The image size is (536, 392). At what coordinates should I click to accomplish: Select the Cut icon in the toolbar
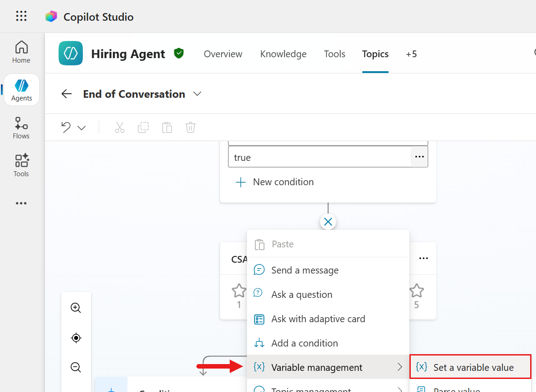tap(120, 128)
